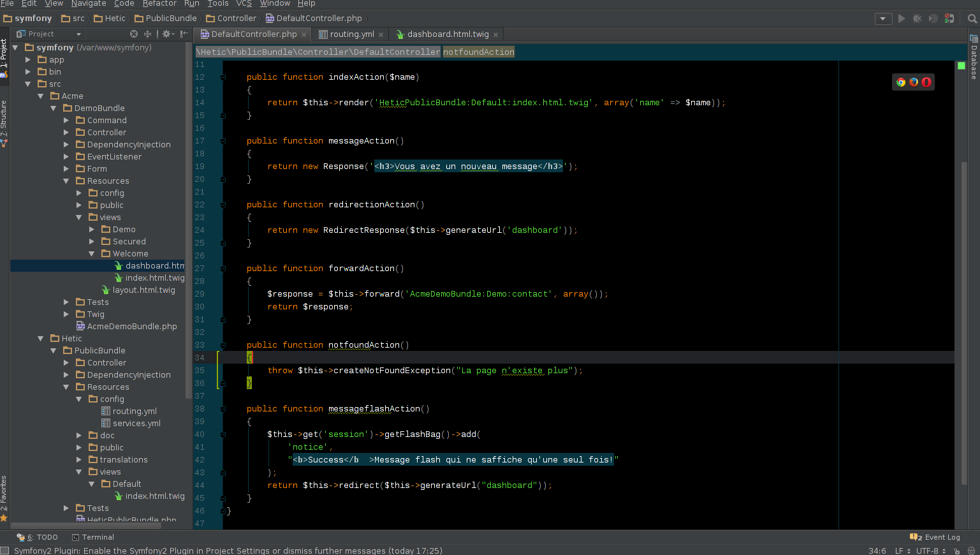Open the Terminal tool window
Viewport: 980px width, 555px height.
93,537
